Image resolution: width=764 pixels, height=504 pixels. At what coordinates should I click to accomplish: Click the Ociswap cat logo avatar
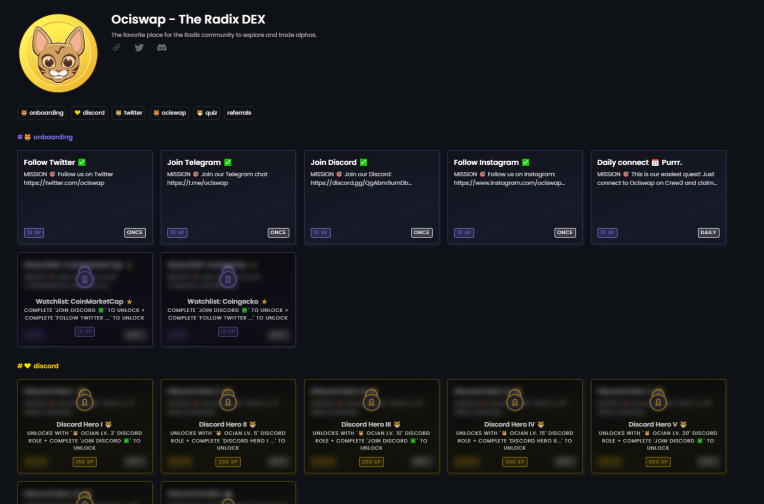(58, 53)
